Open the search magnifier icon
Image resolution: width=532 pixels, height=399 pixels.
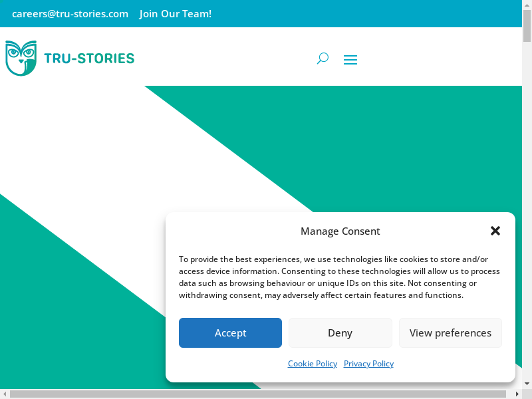tap(323, 59)
